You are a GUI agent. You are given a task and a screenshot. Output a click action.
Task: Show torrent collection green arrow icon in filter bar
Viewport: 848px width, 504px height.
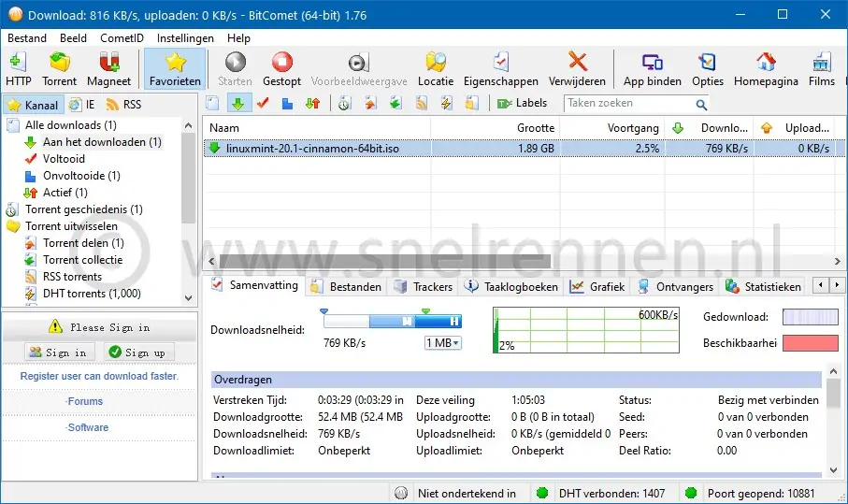(395, 103)
